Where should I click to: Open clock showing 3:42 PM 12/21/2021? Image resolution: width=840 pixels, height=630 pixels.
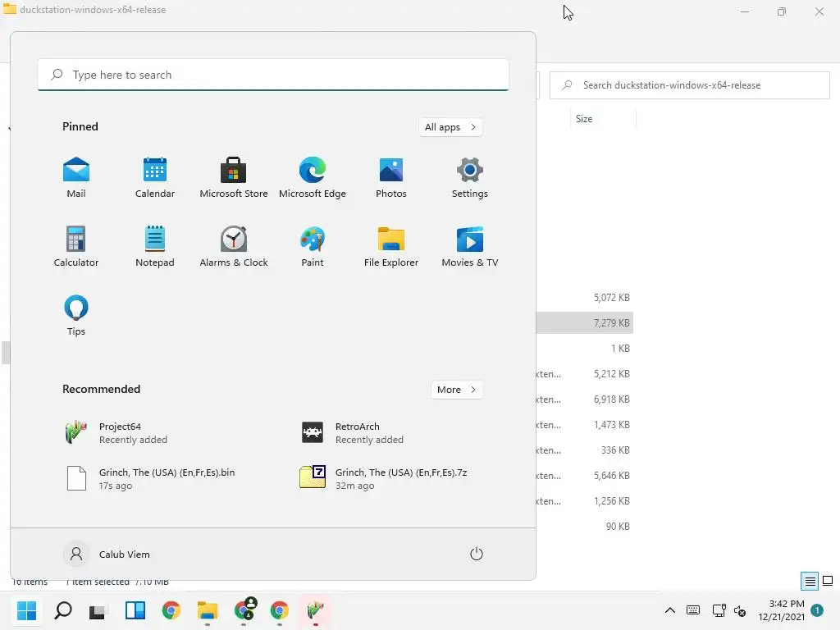coord(781,610)
